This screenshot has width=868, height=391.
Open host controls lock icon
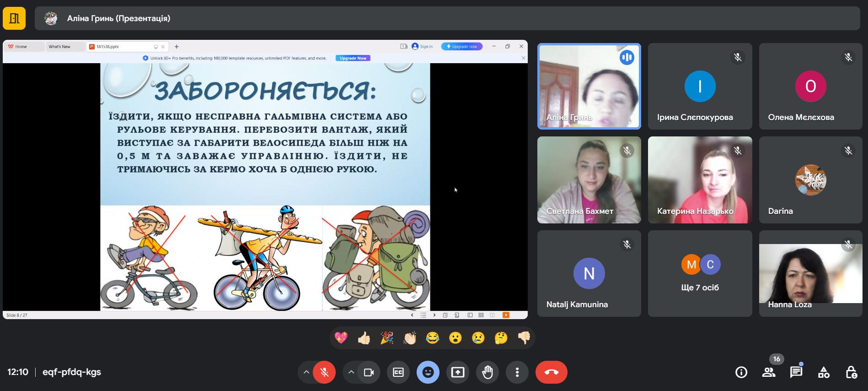[x=851, y=372]
